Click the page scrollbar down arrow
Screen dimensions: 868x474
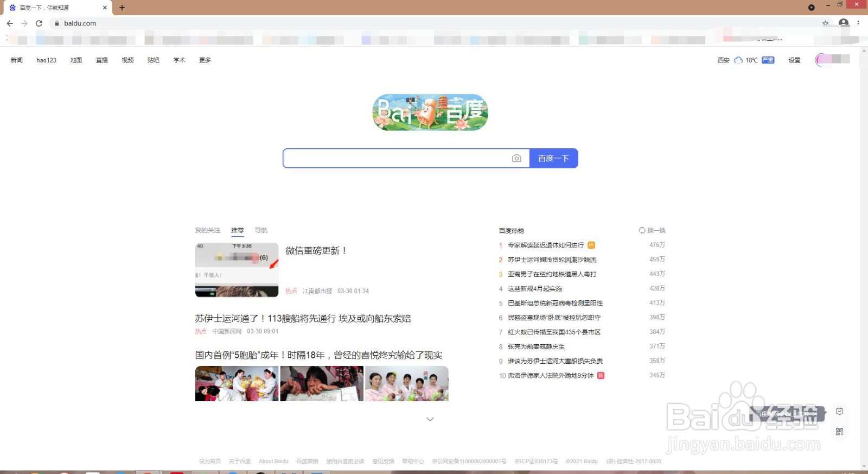click(x=864, y=466)
